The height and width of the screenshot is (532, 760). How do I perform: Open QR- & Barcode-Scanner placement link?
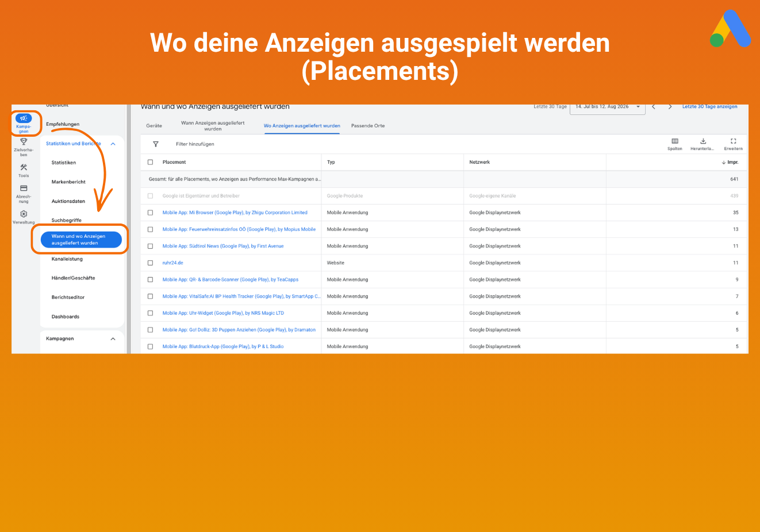pyautogui.click(x=230, y=280)
